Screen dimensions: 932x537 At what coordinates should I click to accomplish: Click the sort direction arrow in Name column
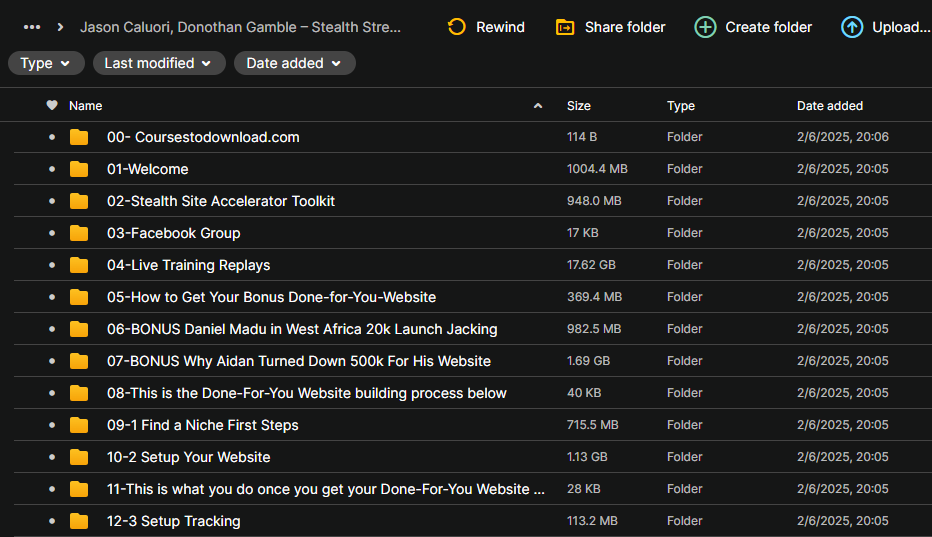tap(538, 105)
